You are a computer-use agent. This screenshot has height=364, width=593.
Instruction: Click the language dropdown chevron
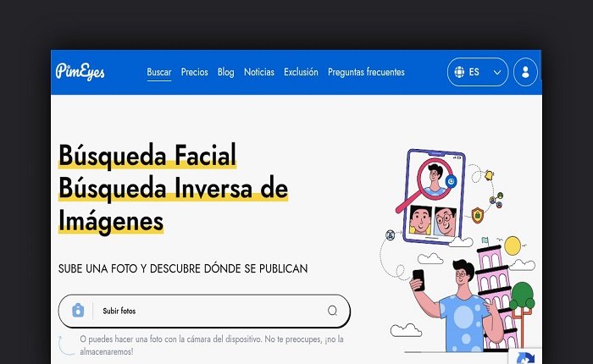(x=497, y=72)
